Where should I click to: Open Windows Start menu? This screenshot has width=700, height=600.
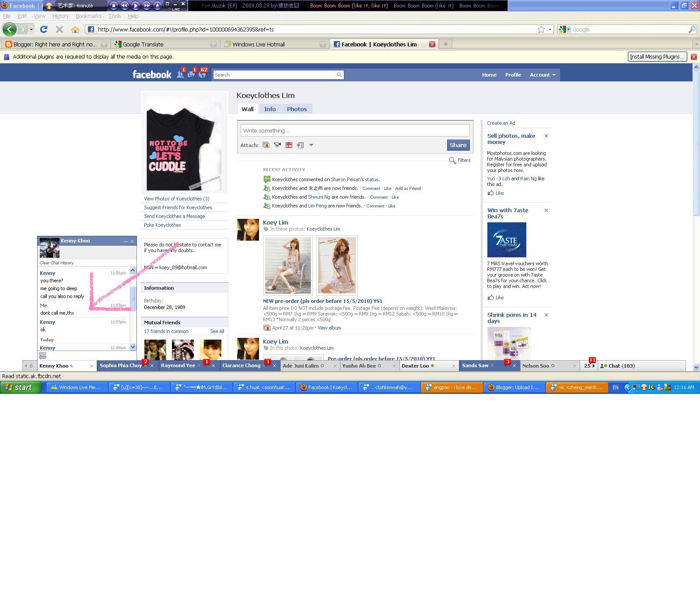(x=21, y=387)
